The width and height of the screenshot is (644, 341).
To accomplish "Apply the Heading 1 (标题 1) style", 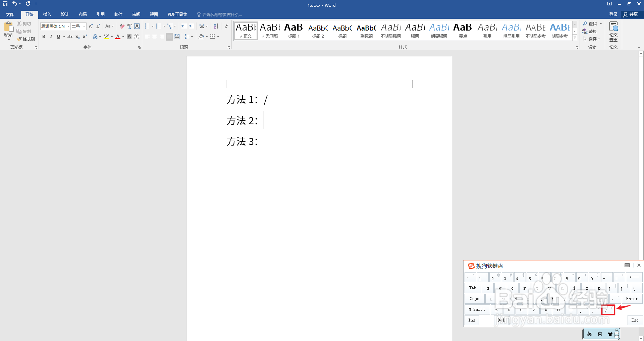I will 293,31.
